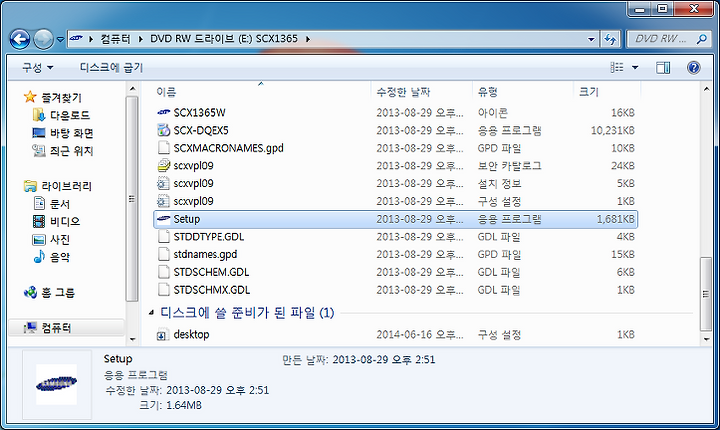Click the Samsung icon in the address bar

point(76,39)
